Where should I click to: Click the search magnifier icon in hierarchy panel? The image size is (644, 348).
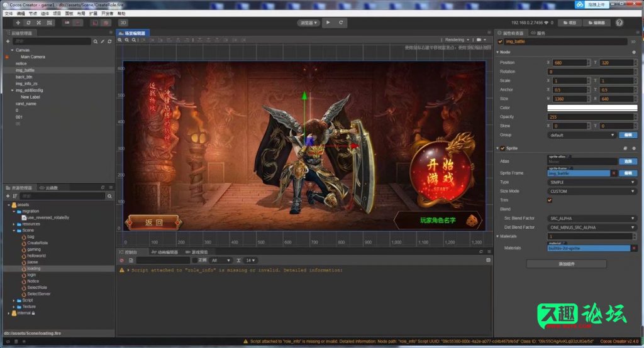(96, 41)
